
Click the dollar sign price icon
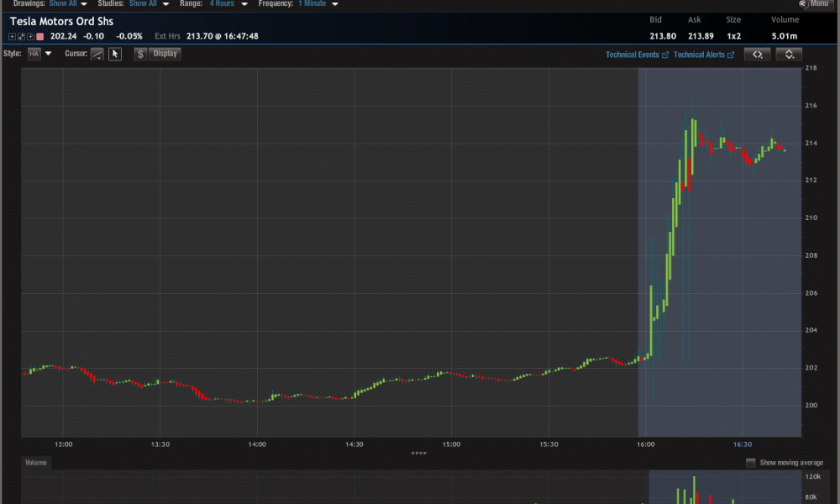click(140, 54)
